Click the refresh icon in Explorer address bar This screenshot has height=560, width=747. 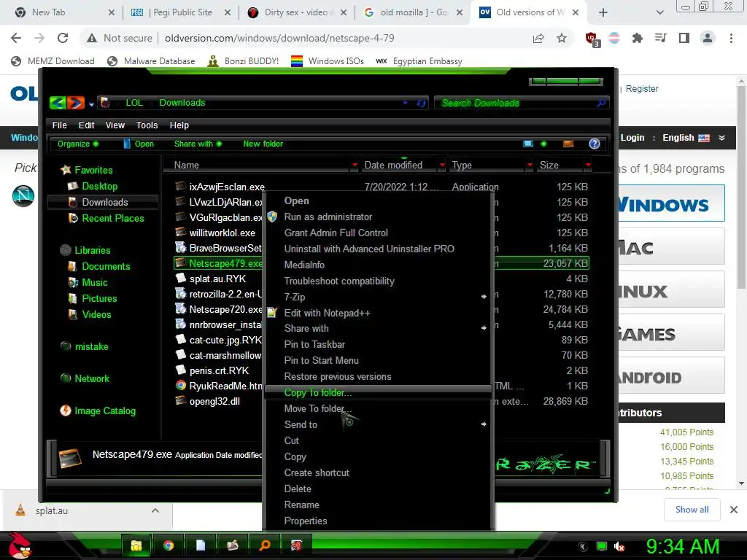tap(421, 103)
